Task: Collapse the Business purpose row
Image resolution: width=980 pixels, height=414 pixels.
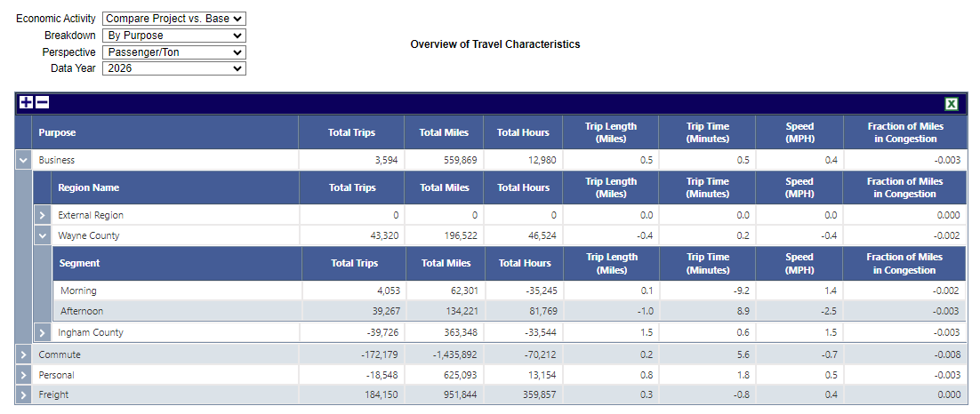Action: (24, 161)
